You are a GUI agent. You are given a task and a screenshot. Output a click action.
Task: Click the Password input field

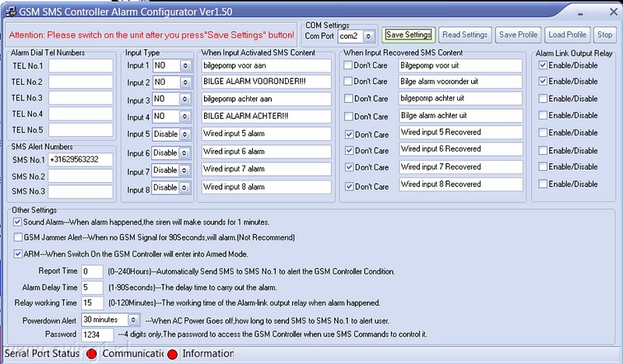point(97,334)
